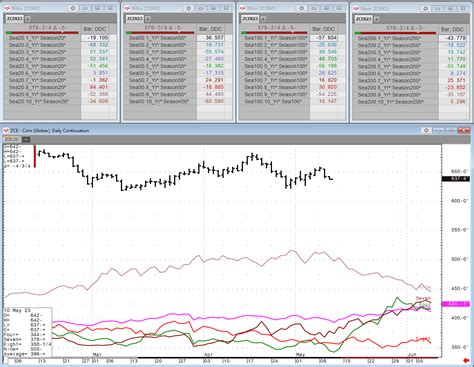Select ZCEN23 tab in Sea200 monitor window
Screen dimensions: 474x367
coord(364,19)
